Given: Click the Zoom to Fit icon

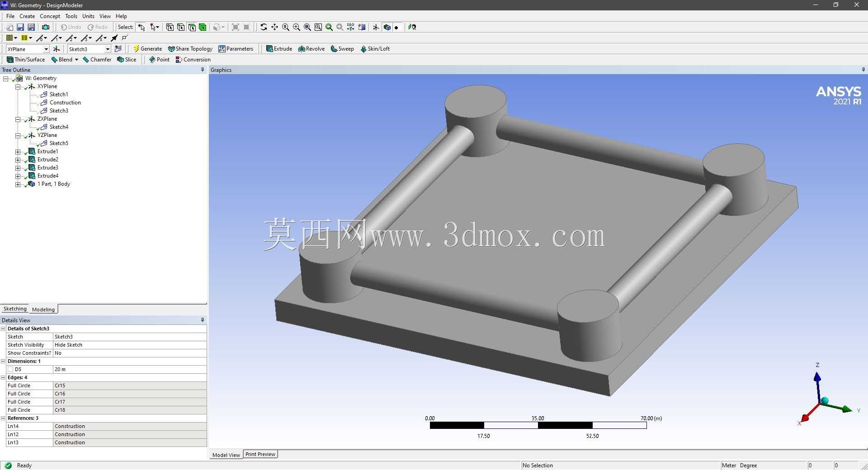Looking at the screenshot, I should [307, 27].
